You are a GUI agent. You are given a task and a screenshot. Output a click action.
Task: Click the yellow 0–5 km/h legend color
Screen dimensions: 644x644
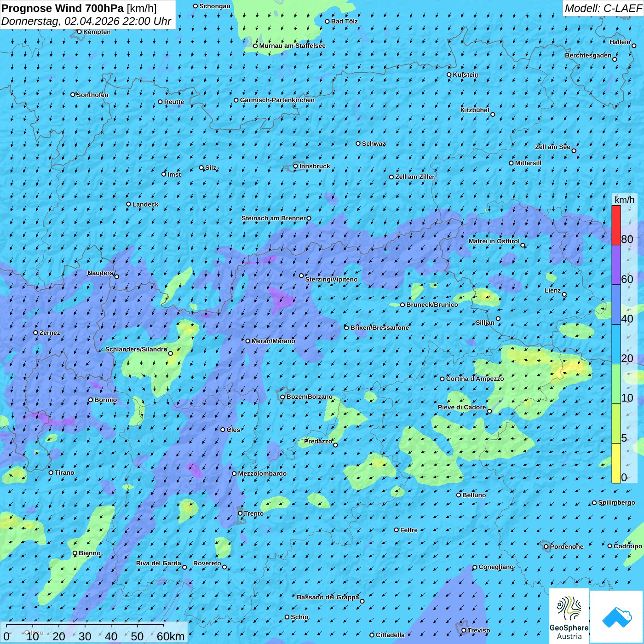point(616,463)
